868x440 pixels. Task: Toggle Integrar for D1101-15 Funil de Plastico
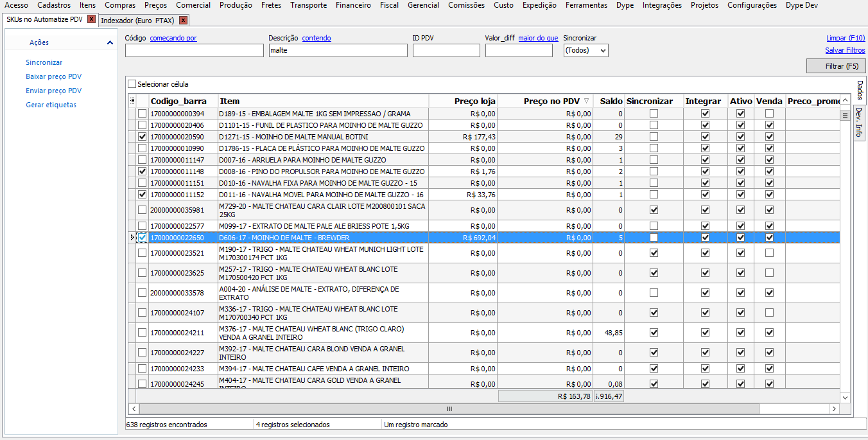coord(705,125)
